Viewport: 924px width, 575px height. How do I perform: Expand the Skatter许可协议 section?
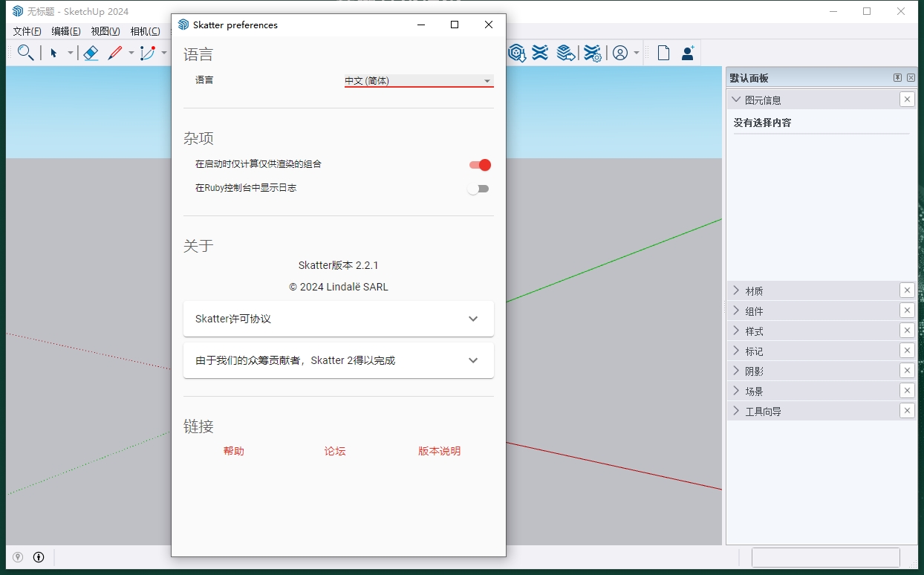(x=338, y=319)
